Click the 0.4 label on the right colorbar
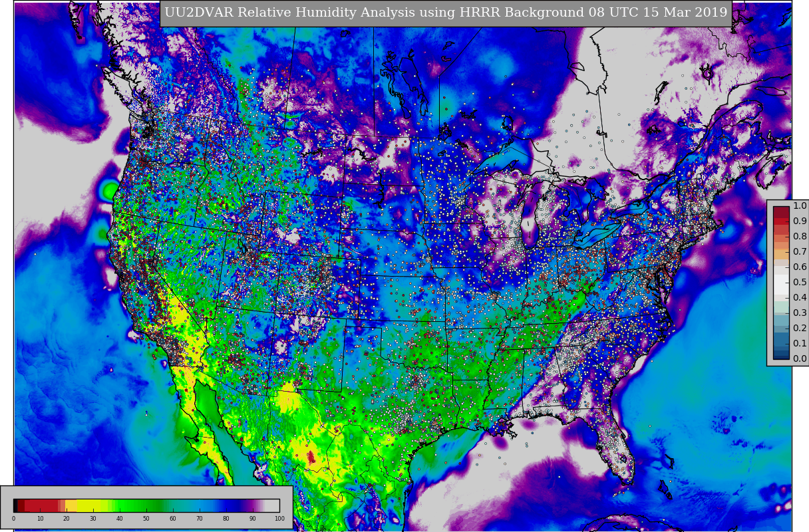This screenshot has height=532, width=809. [800, 297]
